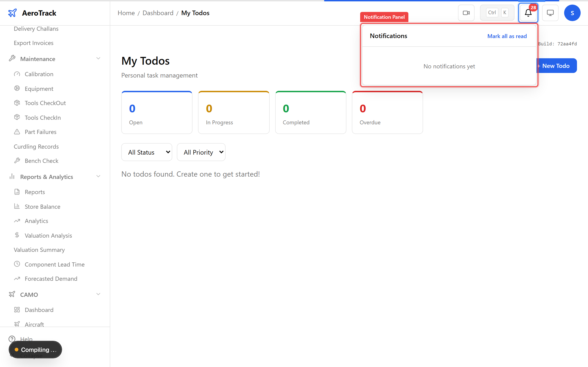
Task: Open the Export Invoices menu item
Action: point(34,43)
